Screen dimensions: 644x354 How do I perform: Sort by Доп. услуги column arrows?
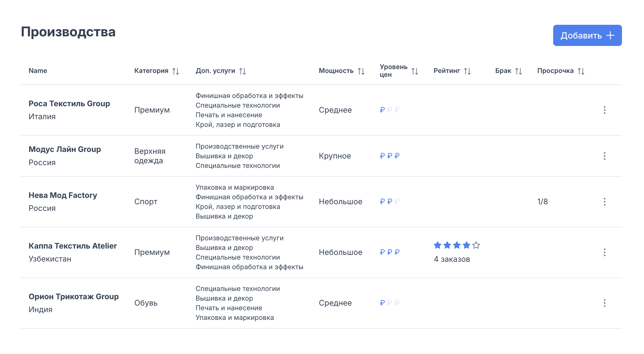242,71
